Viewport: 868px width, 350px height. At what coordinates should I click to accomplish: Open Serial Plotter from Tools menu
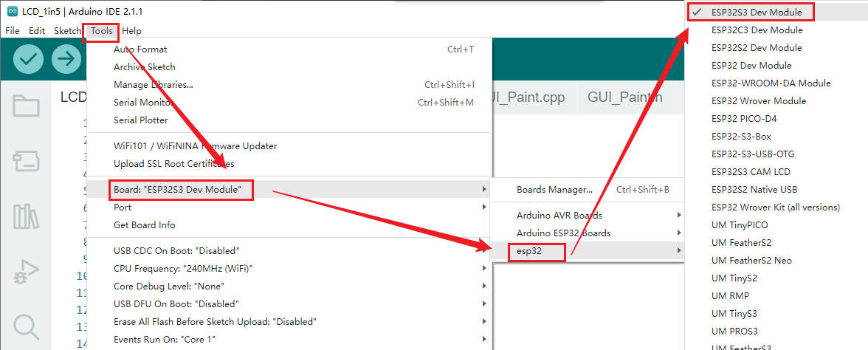(289, 120)
